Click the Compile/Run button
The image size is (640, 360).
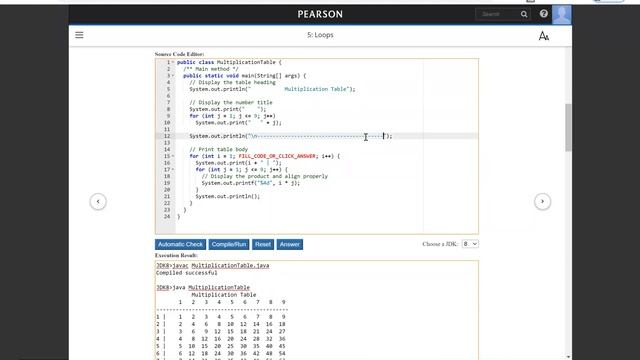229,244
